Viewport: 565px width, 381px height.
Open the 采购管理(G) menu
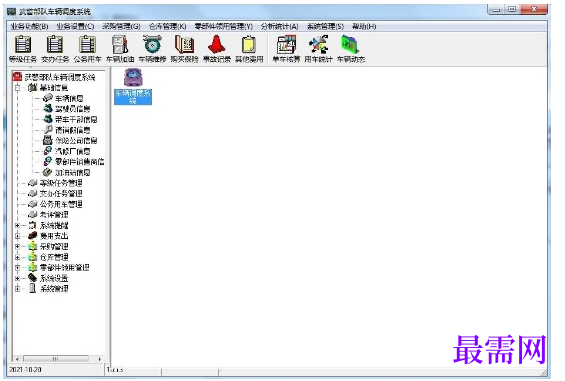click(121, 26)
